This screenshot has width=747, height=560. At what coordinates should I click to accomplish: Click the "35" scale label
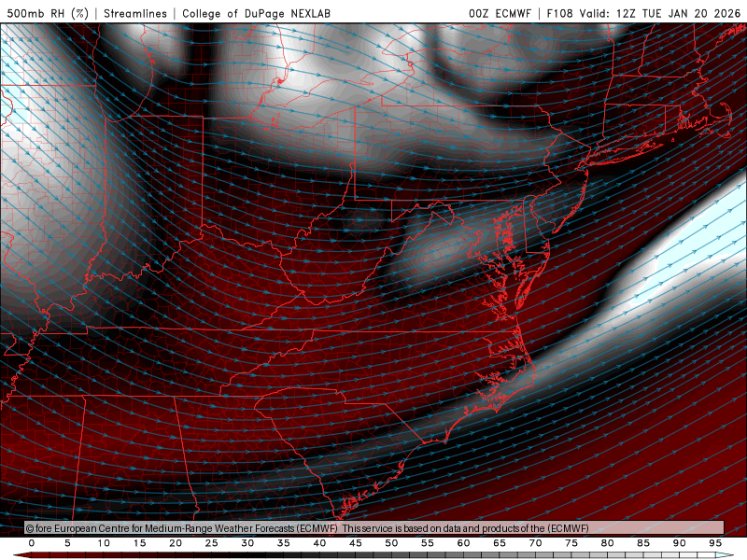pyautogui.click(x=284, y=543)
